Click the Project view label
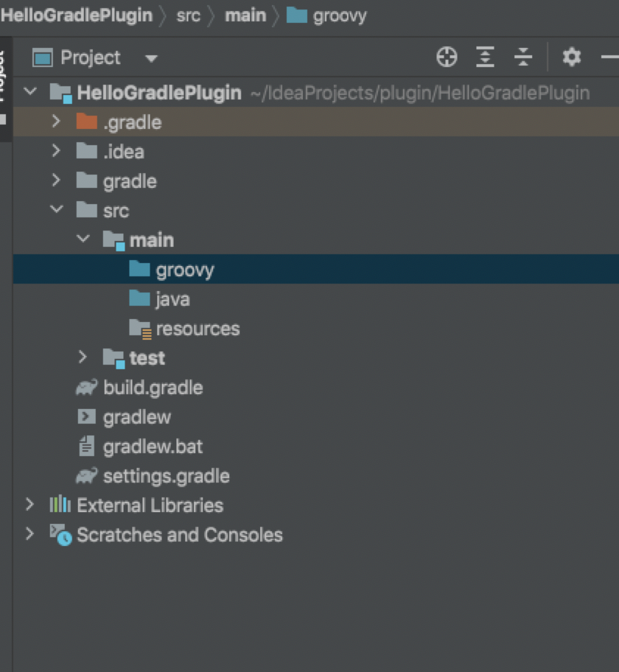619x672 pixels. pyautogui.click(x=91, y=58)
